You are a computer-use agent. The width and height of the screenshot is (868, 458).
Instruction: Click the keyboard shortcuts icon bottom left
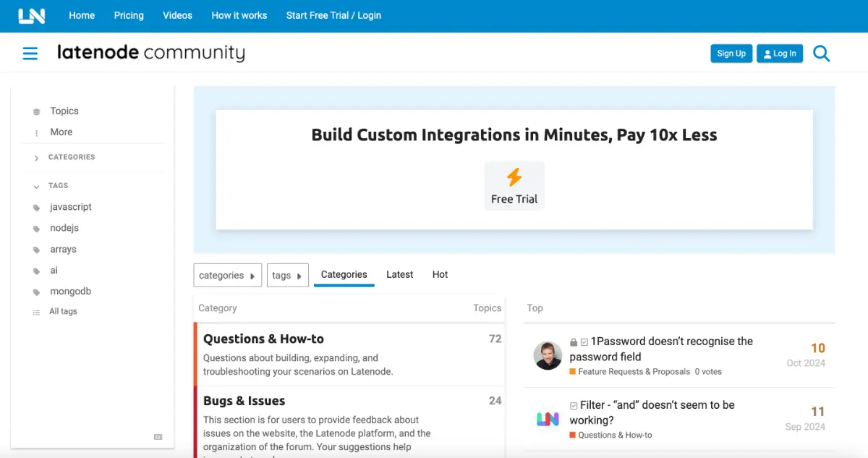158,437
